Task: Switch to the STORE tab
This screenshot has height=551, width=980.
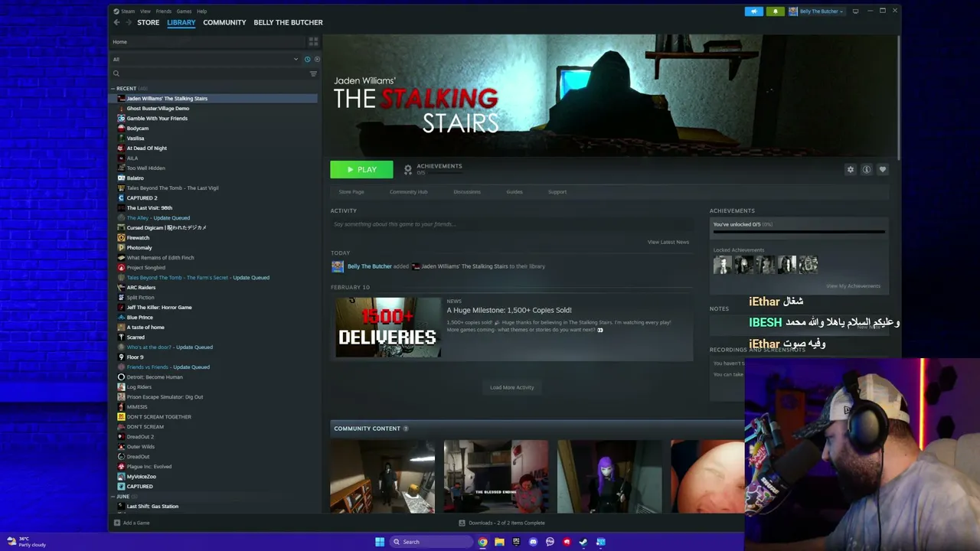Action: (x=149, y=22)
